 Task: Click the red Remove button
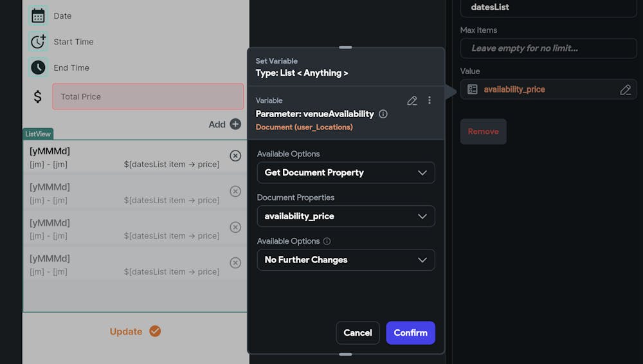(x=483, y=131)
